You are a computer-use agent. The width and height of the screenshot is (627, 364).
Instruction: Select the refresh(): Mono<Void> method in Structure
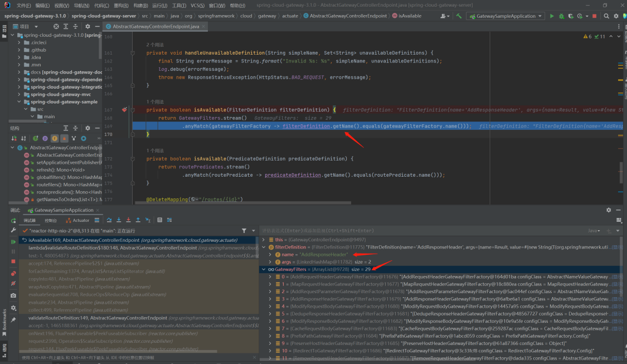(x=60, y=170)
